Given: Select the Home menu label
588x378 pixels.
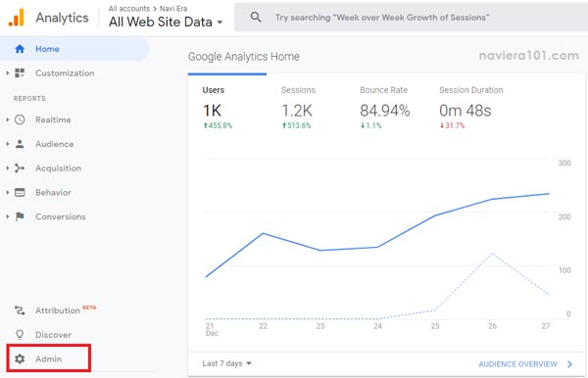Looking at the screenshot, I should (x=47, y=49).
